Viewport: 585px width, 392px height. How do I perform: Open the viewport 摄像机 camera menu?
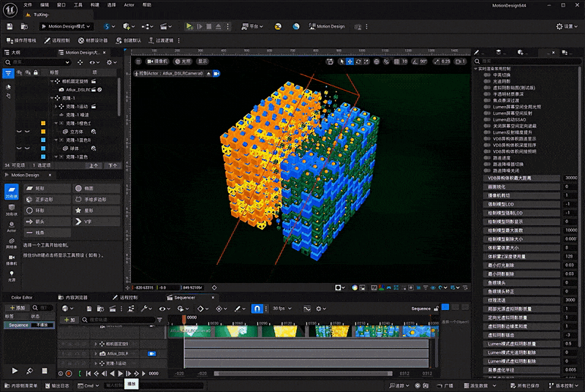point(157,61)
